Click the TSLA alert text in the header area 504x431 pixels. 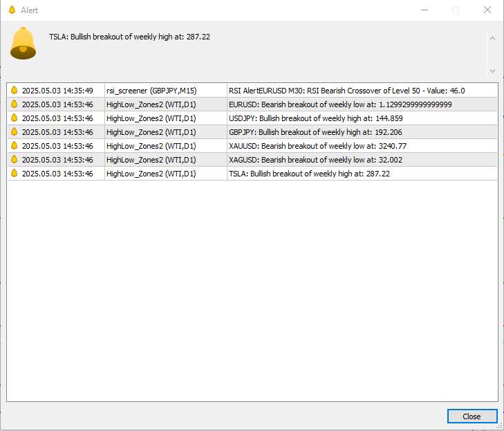click(x=129, y=37)
